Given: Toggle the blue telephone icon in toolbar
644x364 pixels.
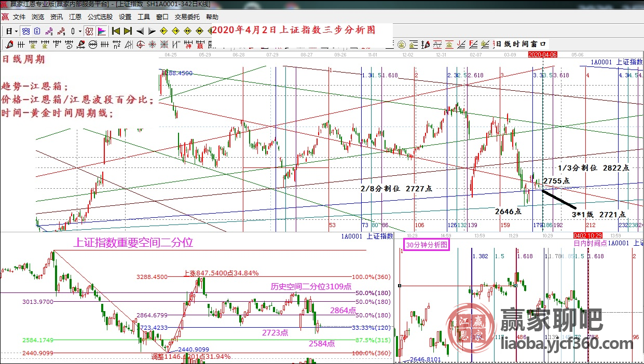Looking at the screenshot, I should (x=26, y=31).
